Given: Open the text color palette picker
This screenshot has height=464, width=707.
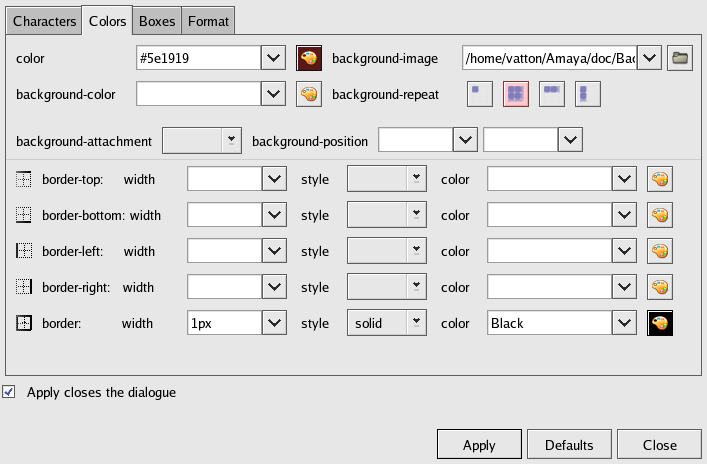Looking at the screenshot, I should coord(309,58).
